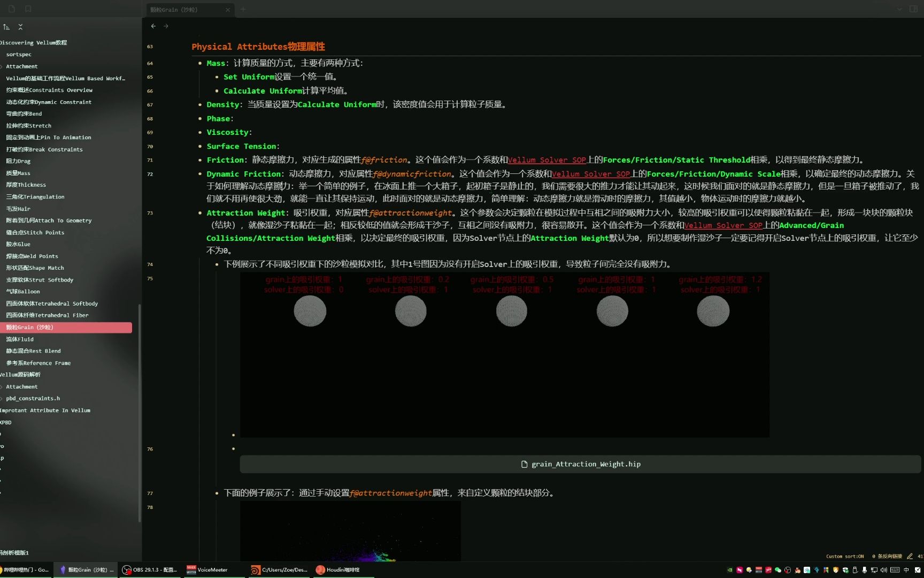924x578 pixels.
Task: Follow Vellum Solver SOP link in Friction line
Action: (x=547, y=160)
